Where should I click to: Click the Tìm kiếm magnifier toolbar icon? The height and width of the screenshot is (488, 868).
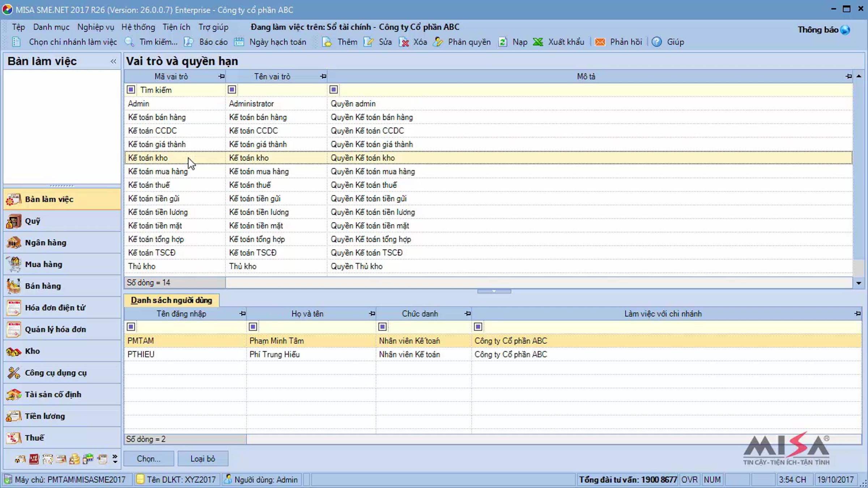[x=129, y=42]
